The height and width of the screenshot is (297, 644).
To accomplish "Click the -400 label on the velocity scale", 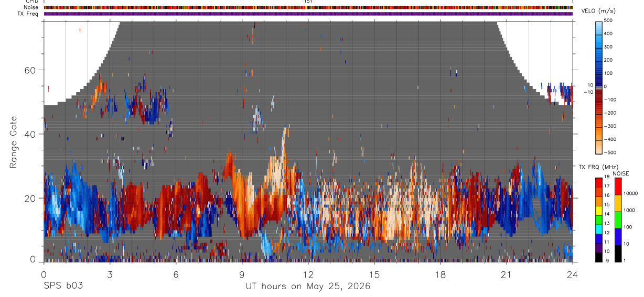I will [x=610, y=139].
